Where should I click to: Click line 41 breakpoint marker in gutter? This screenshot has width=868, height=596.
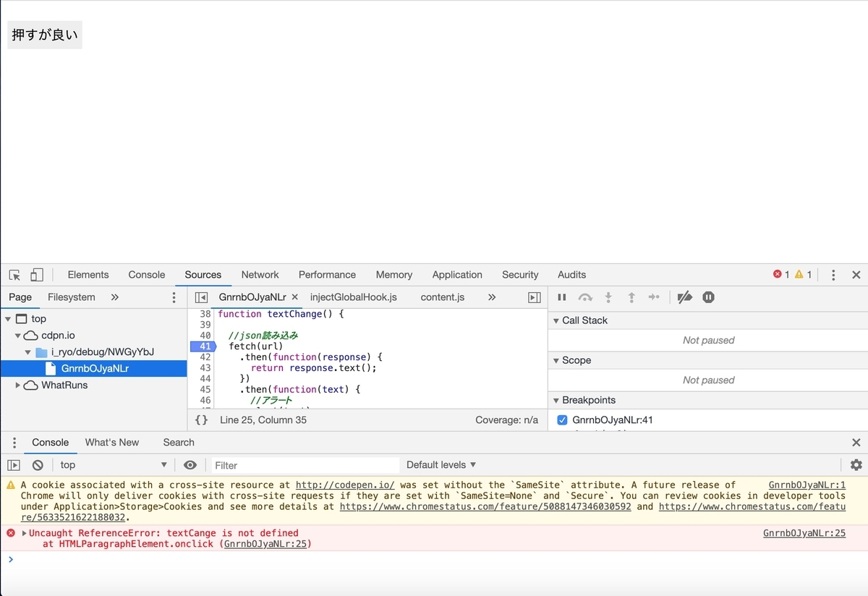pos(203,346)
